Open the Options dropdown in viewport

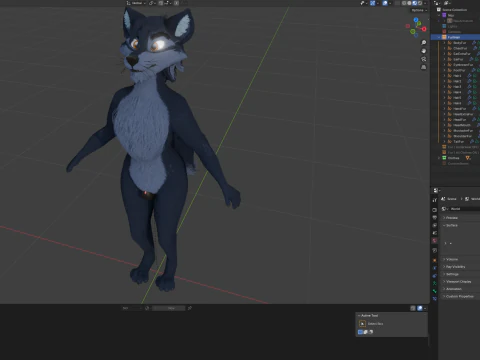[419, 10]
